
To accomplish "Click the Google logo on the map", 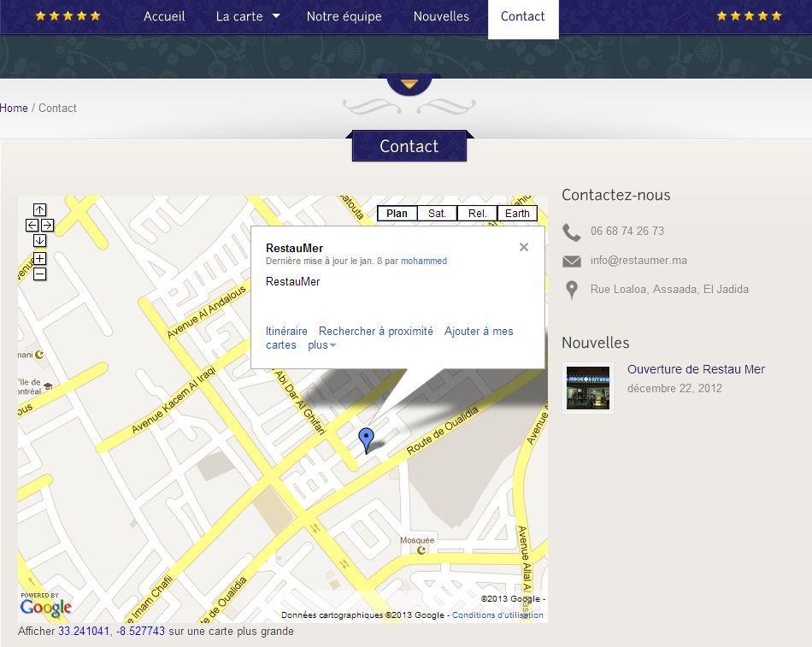I will point(45,607).
